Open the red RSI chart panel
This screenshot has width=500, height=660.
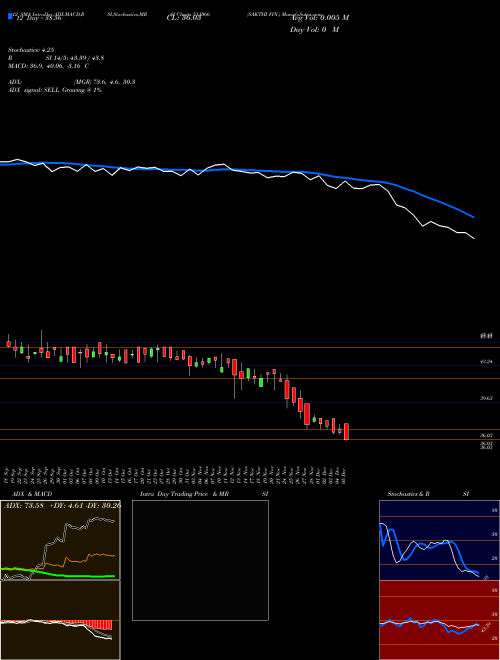(439, 620)
